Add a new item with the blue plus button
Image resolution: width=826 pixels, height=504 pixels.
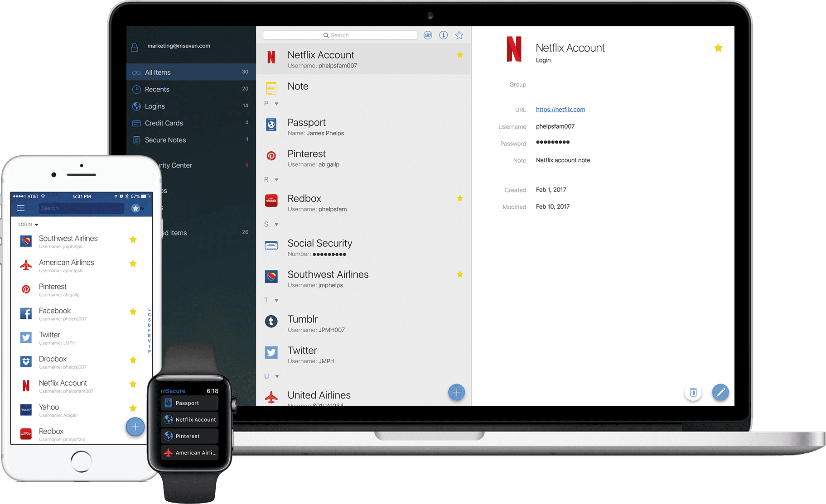pos(456,392)
